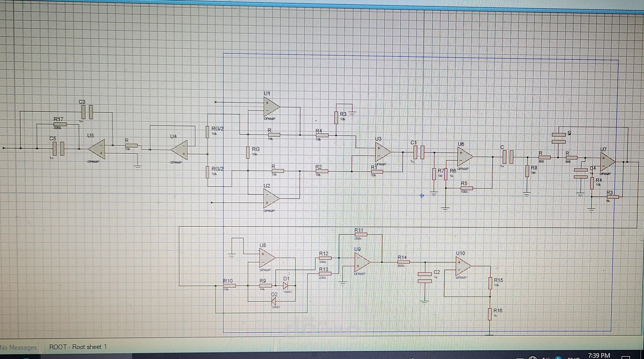Select the RG gain resistor
This screenshot has height=359, width=644.
coord(248,153)
